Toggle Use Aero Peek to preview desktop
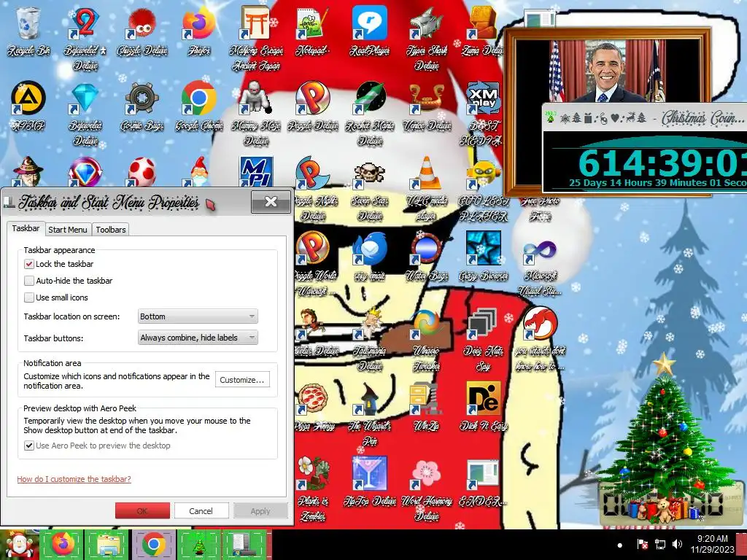Screen dimensions: 747x560 29,446
